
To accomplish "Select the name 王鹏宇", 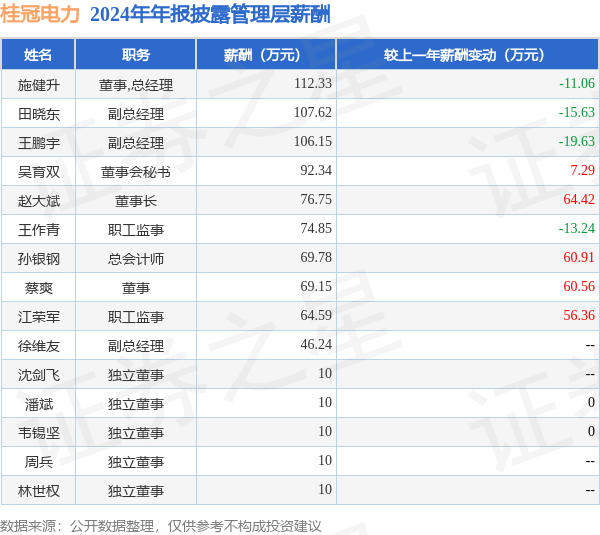I will [39, 143].
